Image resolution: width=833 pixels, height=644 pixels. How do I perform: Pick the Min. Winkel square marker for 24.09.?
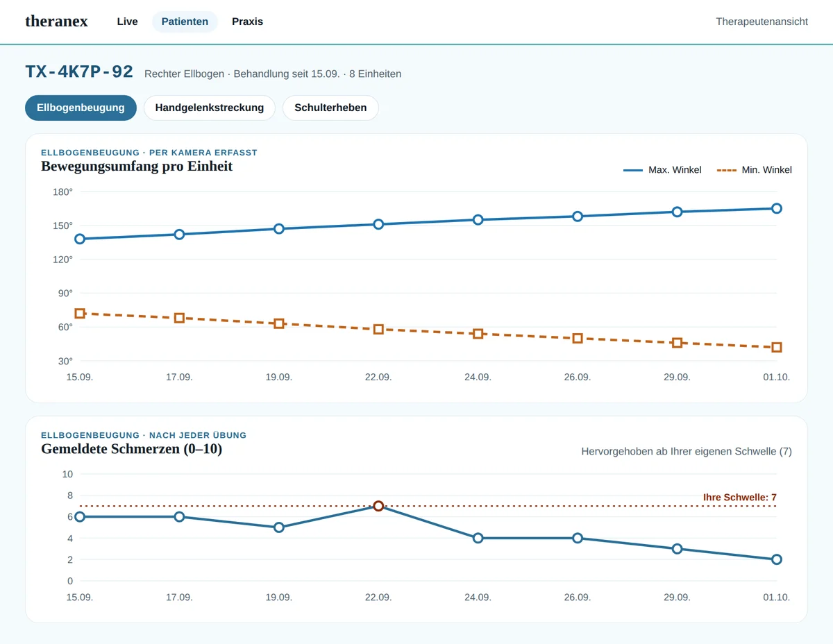(478, 334)
